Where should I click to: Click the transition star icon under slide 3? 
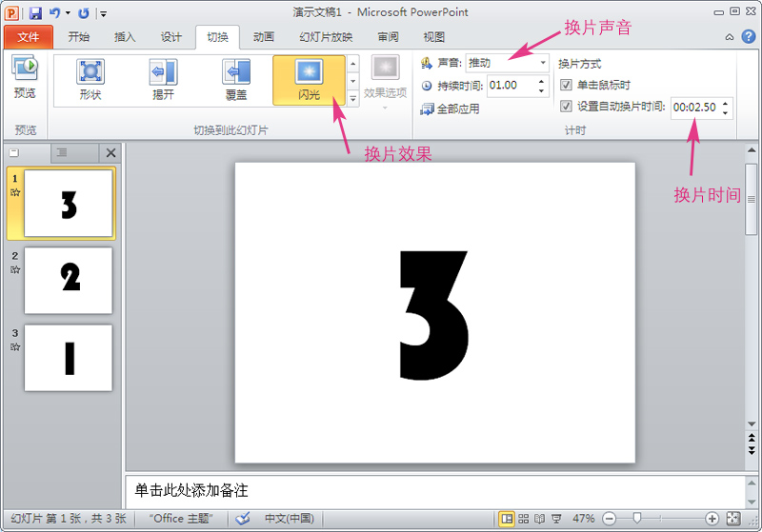pos(15,347)
